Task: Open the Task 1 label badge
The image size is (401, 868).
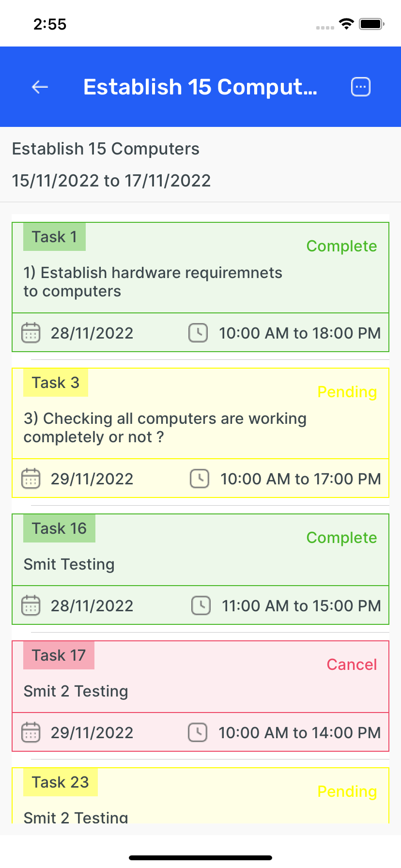Action: click(54, 237)
